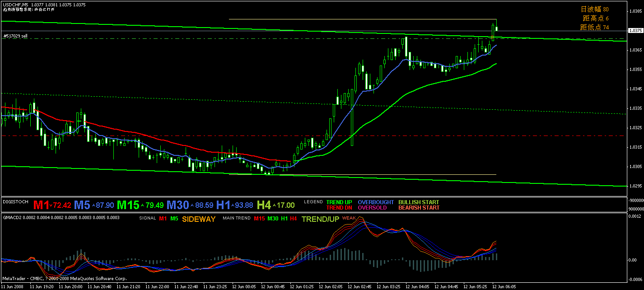Click the H4 17.00 stochastic reading
Image resolution: width=644 pixels, height=290 pixels.
[275, 205]
